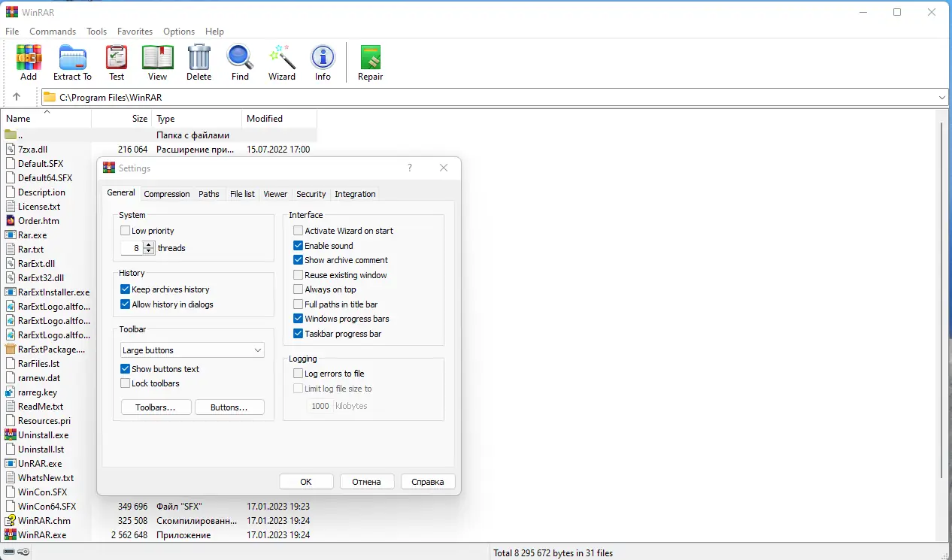Select the WinRAR.exe application icon
Screen dimensions: 952x560
click(11, 535)
